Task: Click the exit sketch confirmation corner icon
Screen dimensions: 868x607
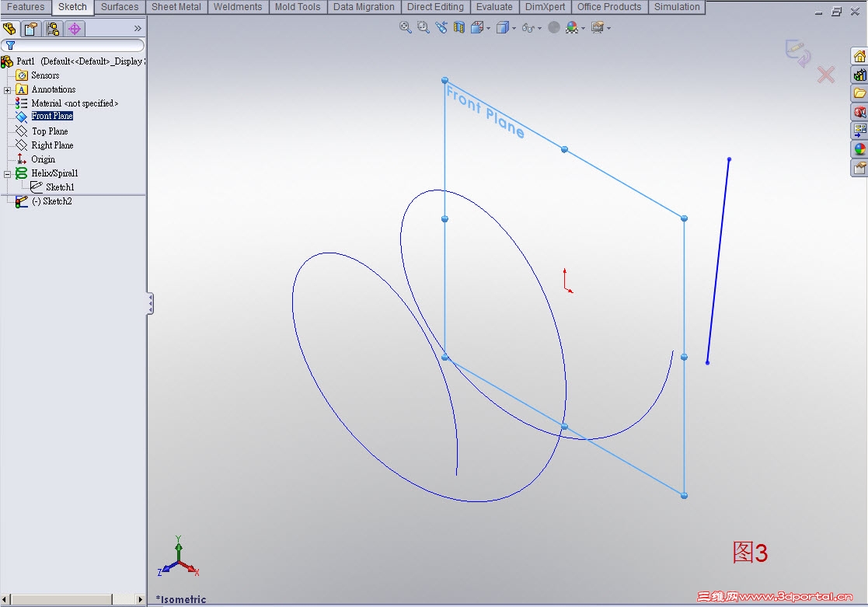Action: click(x=798, y=53)
